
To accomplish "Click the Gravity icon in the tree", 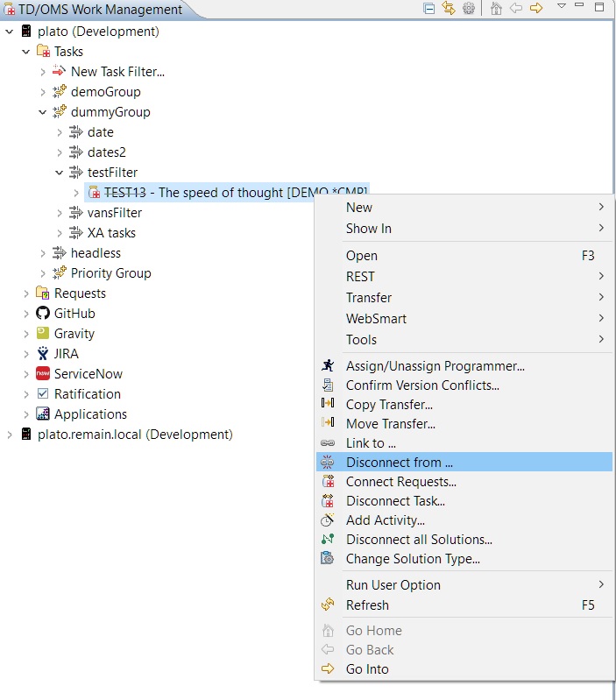I will pos(43,334).
